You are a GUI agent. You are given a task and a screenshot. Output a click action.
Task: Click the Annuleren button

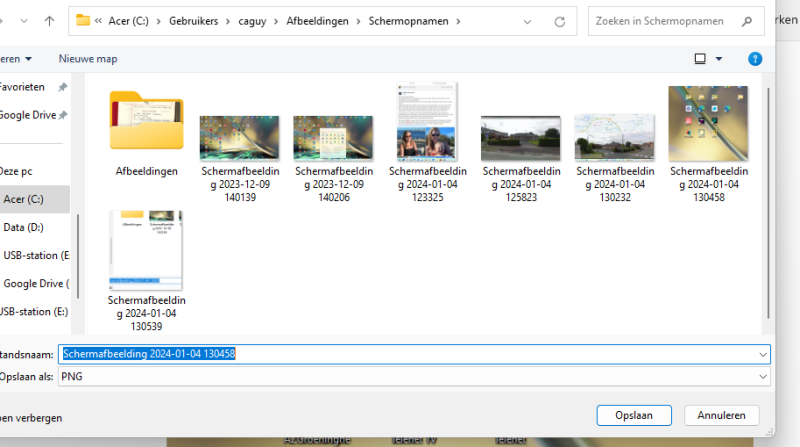click(x=721, y=415)
